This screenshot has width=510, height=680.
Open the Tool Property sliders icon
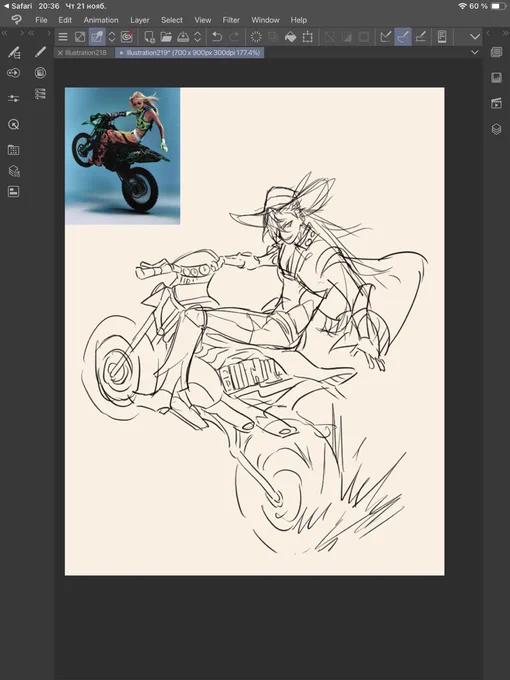(x=13, y=99)
